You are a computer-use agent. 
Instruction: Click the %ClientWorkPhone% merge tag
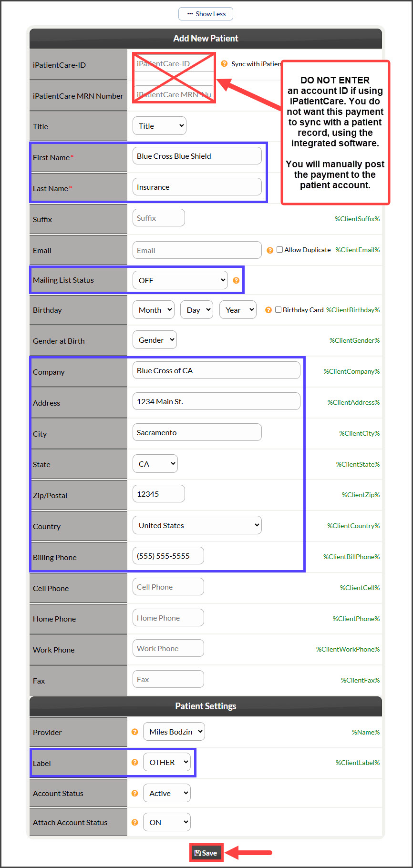coord(348,649)
